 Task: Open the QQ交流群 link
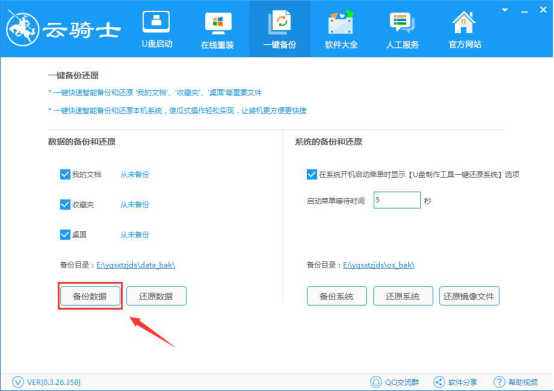[394, 382]
